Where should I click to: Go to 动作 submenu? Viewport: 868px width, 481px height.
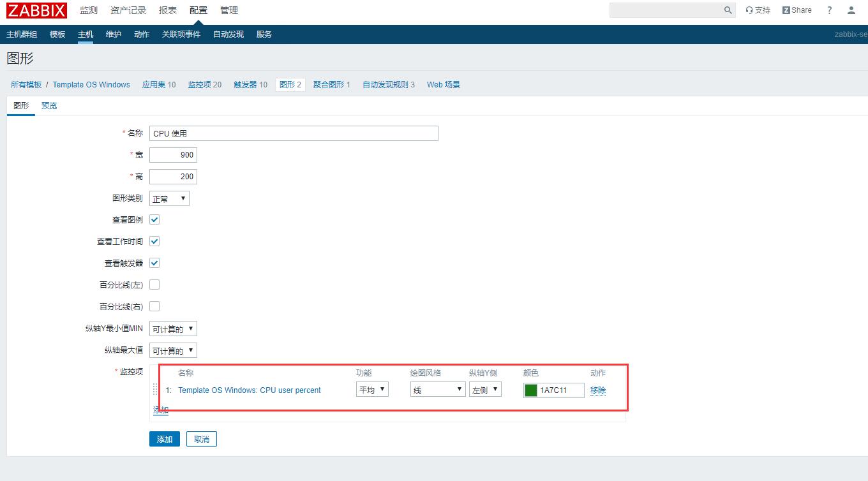[x=142, y=34]
